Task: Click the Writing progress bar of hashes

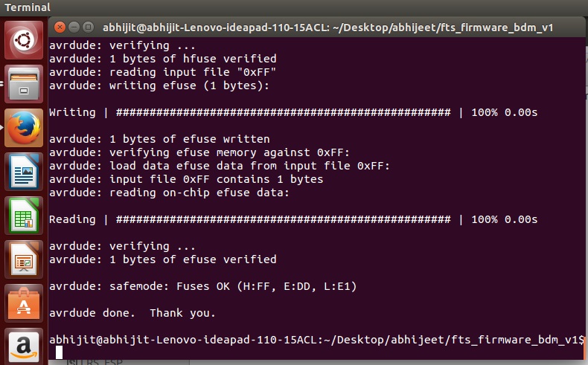Action: (283, 112)
